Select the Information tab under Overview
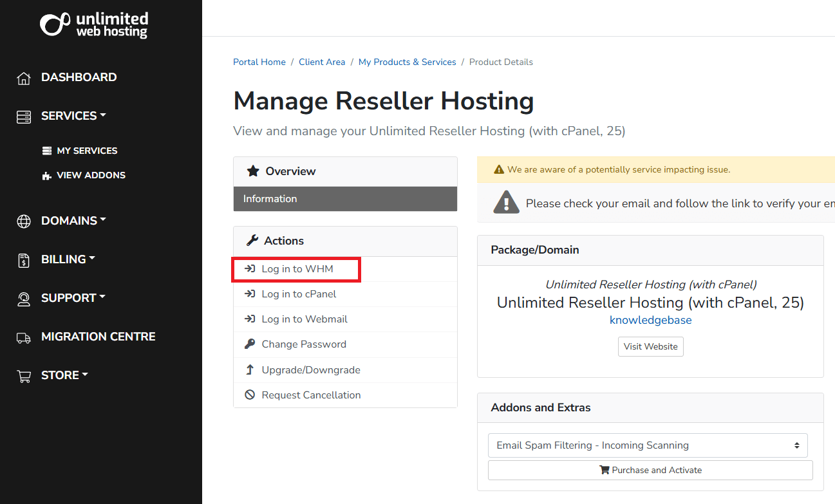835x504 pixels. pos(345,199)
